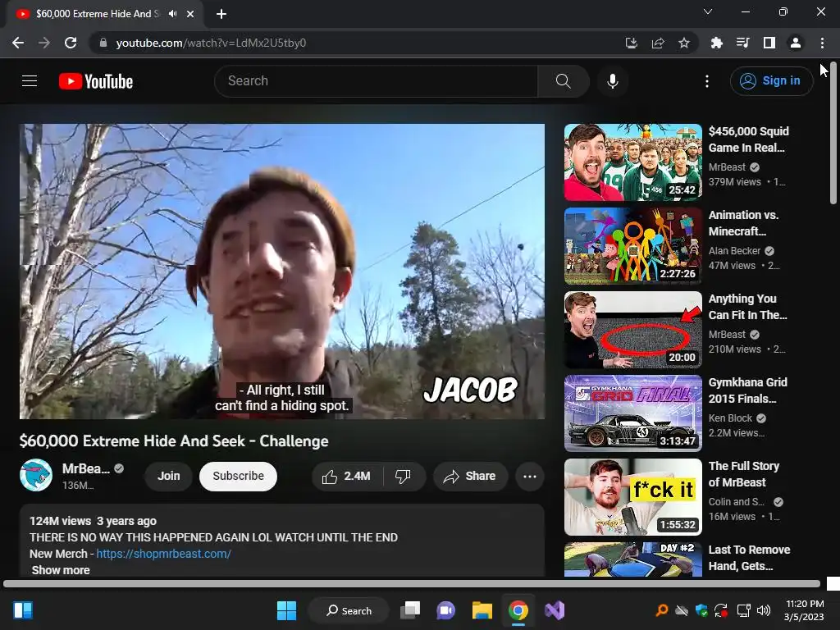Click the video title text
840x630 pixels.
click(x=174, y=441)
